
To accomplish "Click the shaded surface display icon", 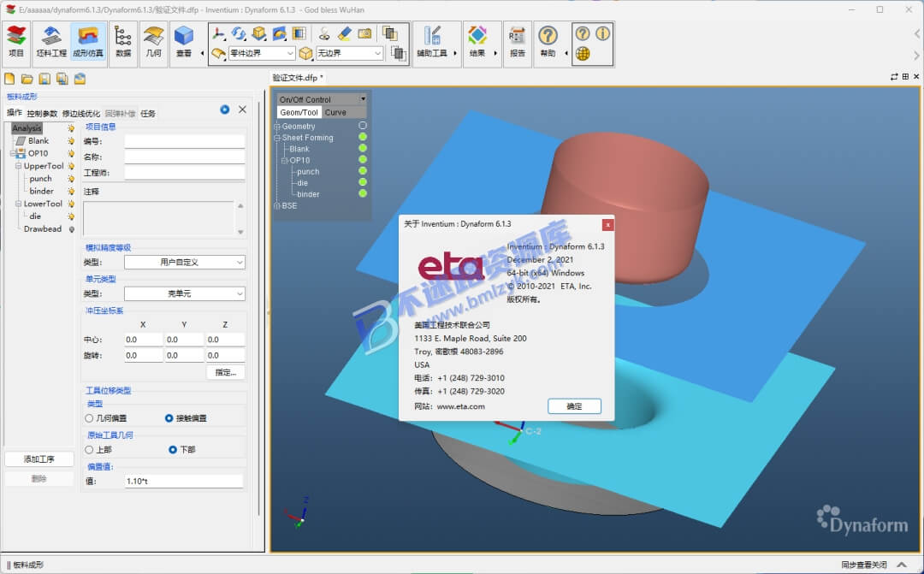I will (279, 33).
